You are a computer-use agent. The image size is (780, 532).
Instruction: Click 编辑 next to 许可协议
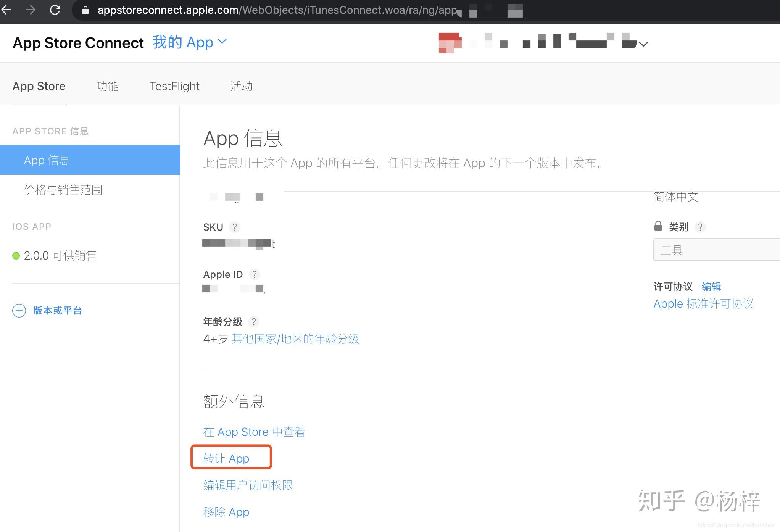click(x=711, y=287)
